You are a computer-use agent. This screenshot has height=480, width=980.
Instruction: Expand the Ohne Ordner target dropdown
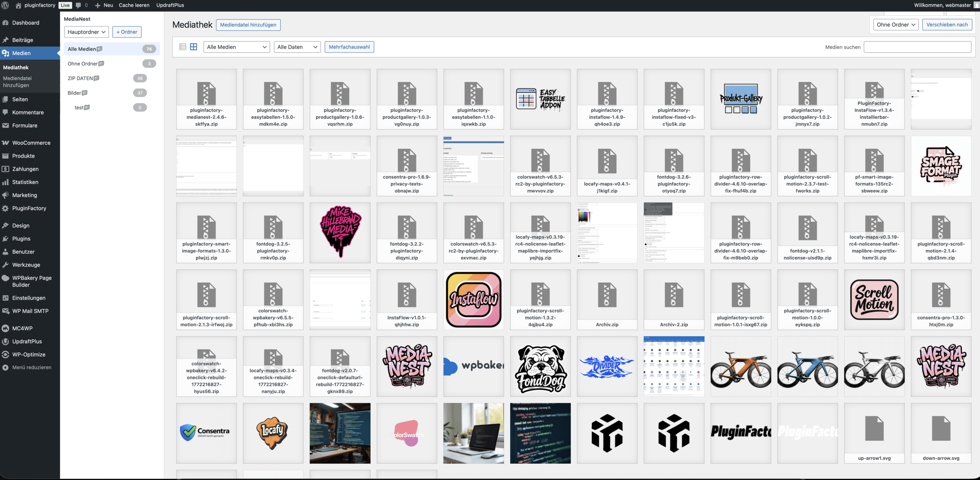(x=895, y=25)
